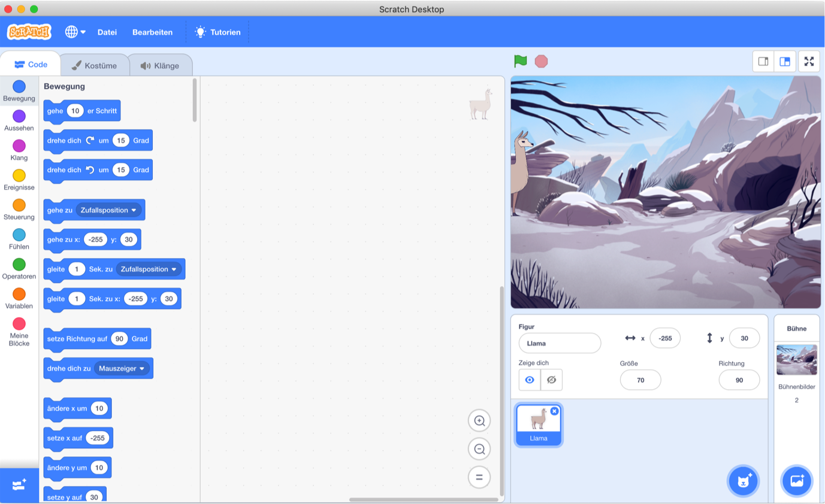Viewport: 825px width, 504px height.
Task: Open the Datei menu
Action: pyautogui.click(x=107, y=32)
